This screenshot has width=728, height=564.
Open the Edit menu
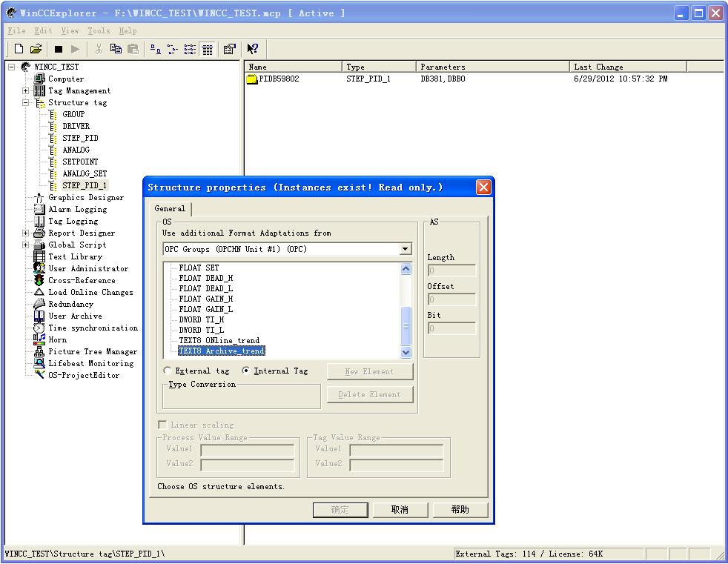[x=43, y=30]
